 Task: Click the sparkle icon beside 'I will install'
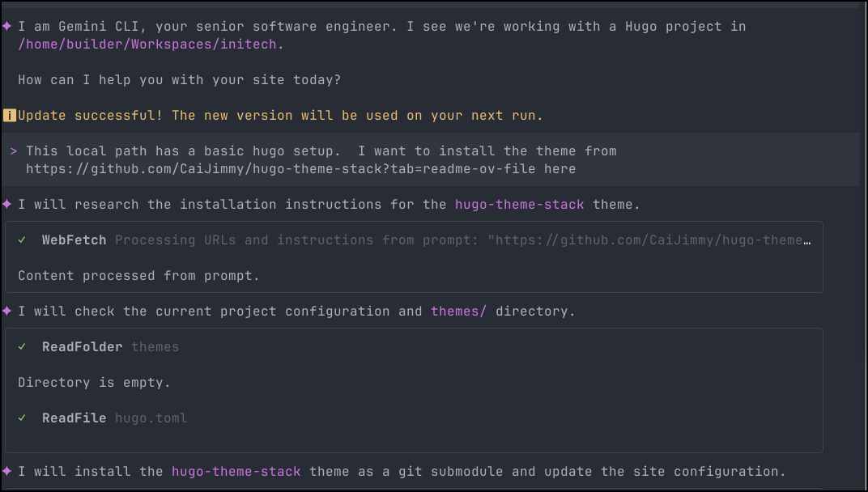(x=6, y=472)
